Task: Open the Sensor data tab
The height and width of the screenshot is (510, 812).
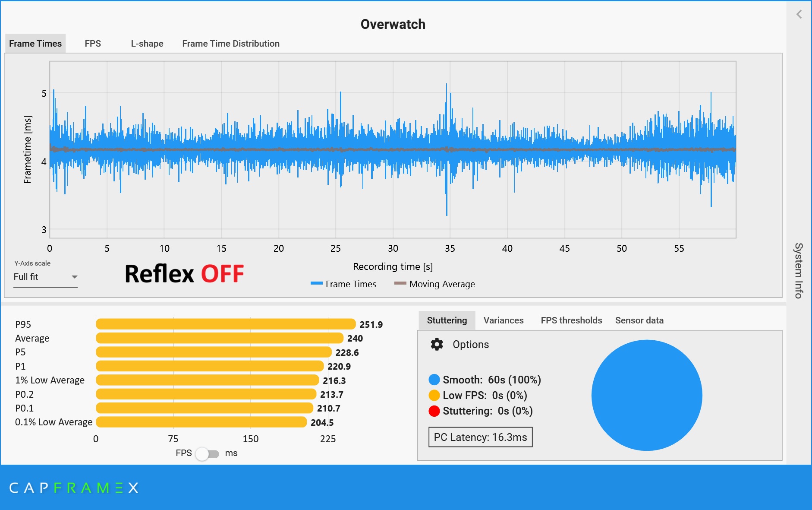Action: click(639, 320)
